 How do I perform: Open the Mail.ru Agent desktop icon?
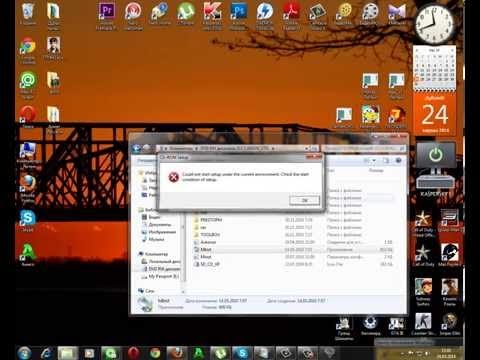28,85
